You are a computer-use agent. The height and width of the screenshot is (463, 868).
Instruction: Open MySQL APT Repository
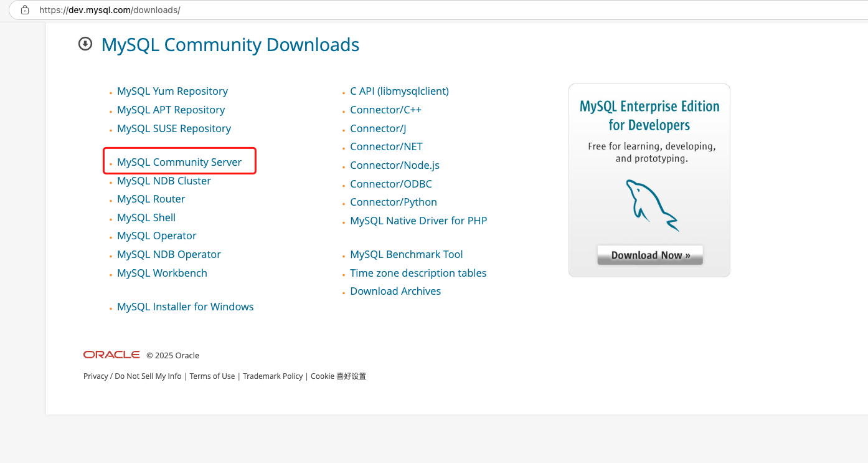tap(171, 110)
